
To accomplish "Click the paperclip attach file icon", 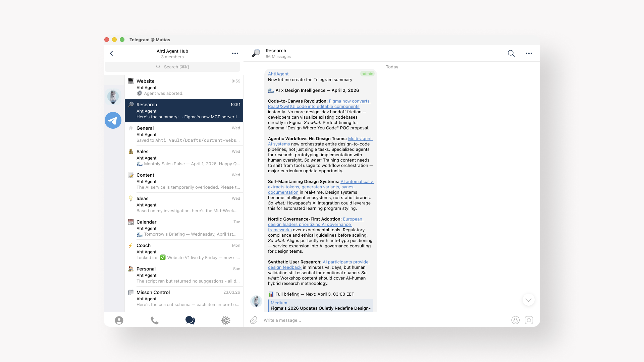I will (x=254, y=320).
